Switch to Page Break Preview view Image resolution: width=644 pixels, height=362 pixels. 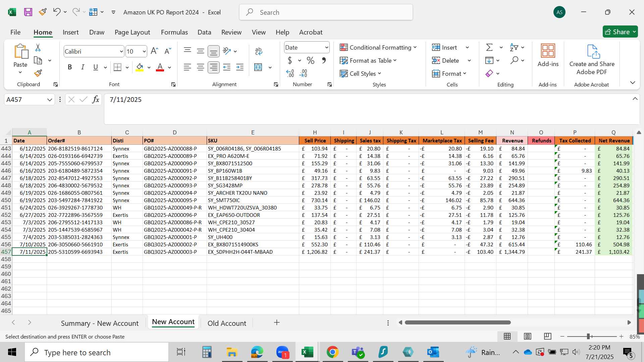coord(548,336)
